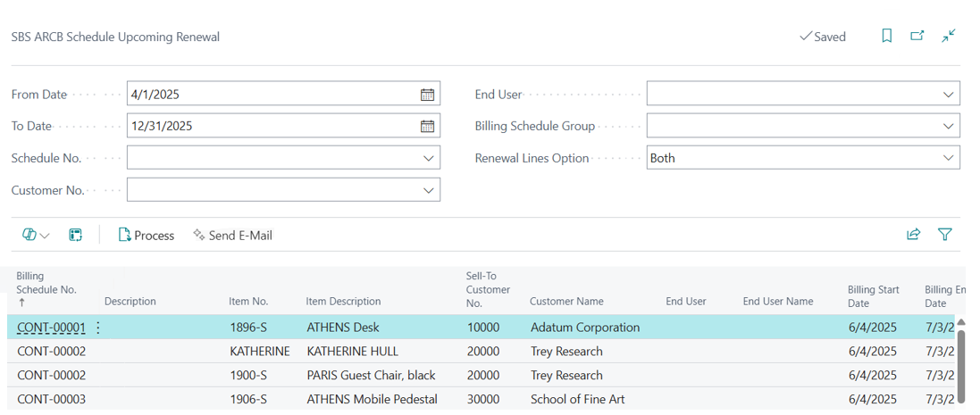Open page in new window icon
Image resolution: width=980 pixels, height=415 pixels.
click(x=917, y=37)
